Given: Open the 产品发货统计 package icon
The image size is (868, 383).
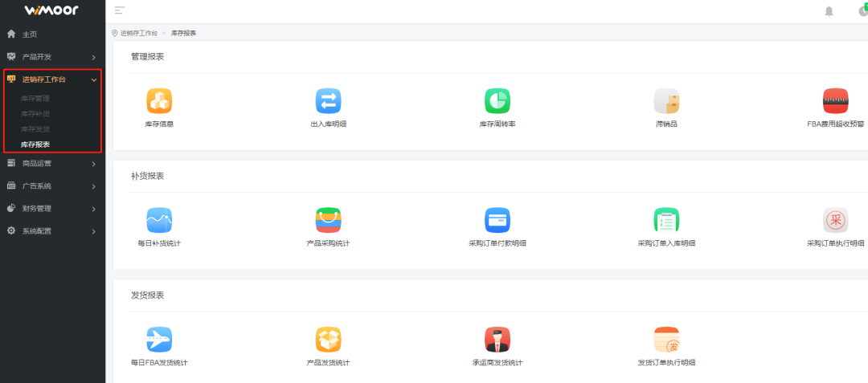Looking at the screenshot, I should click(329, 340).
